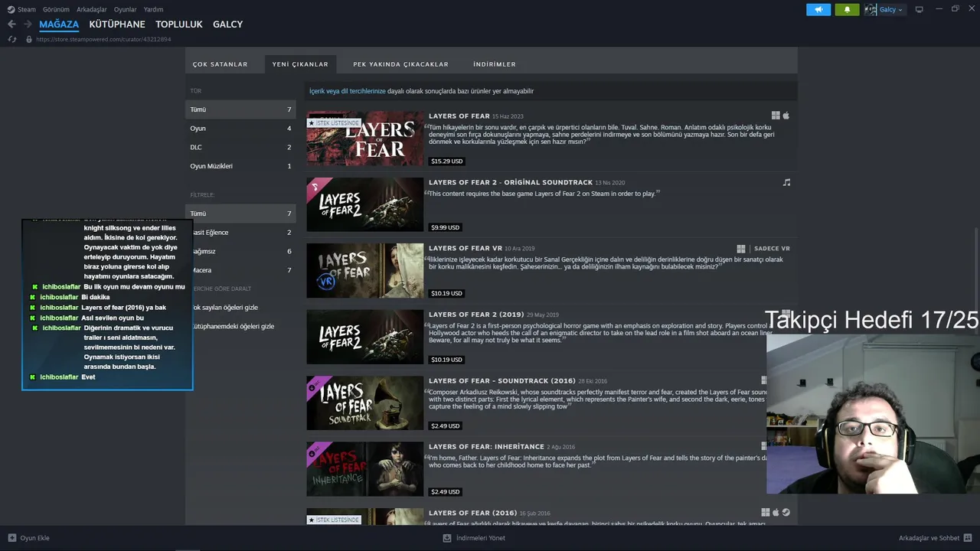The image size is (980, 551).
Task: Switch to TOPLULUK section
Action: point(179,24)
